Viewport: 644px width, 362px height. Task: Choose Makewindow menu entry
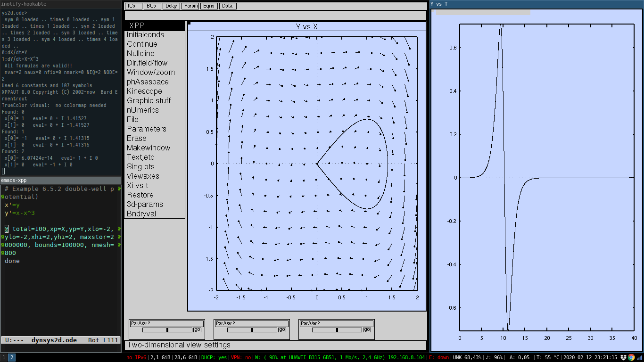coord(155,148)
